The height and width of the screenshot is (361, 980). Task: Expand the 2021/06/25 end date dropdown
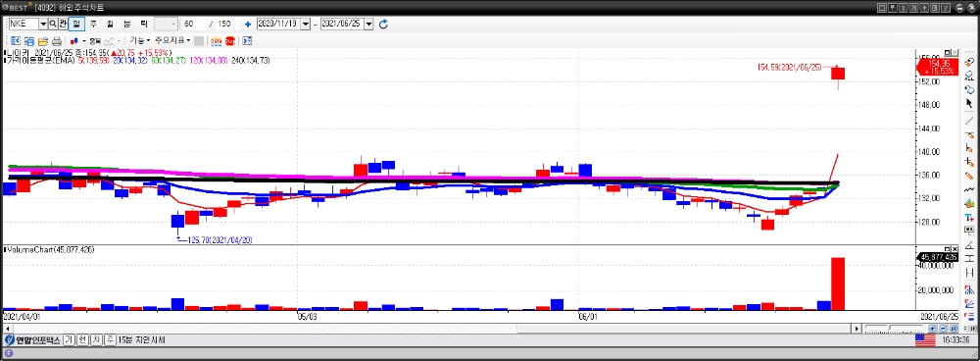[368, 24]
